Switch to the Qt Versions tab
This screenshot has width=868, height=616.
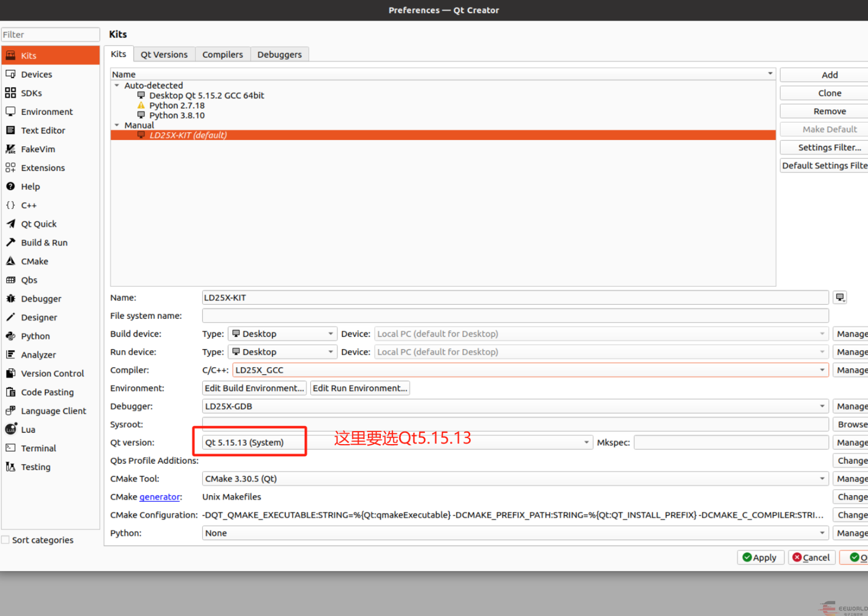pos(164,55)
